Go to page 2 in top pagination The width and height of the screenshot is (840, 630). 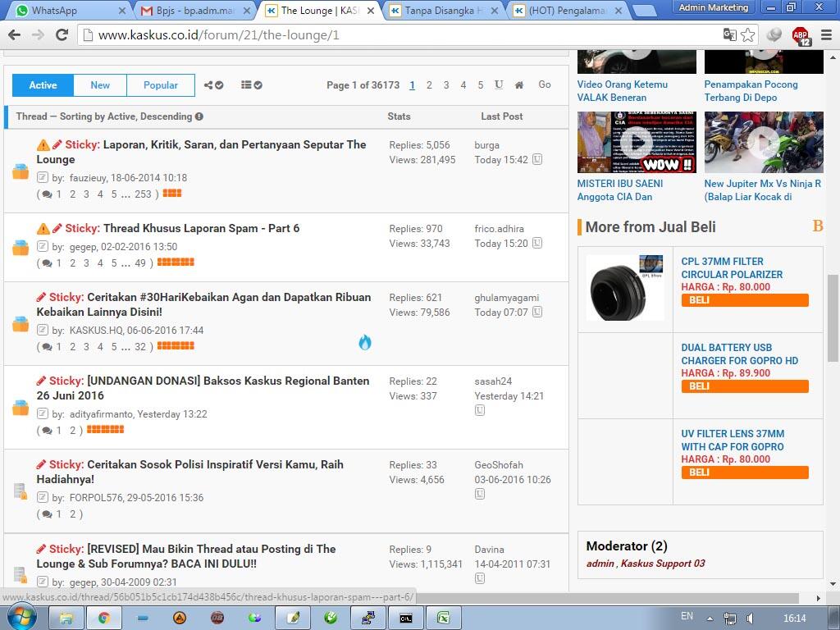(429, 85)
